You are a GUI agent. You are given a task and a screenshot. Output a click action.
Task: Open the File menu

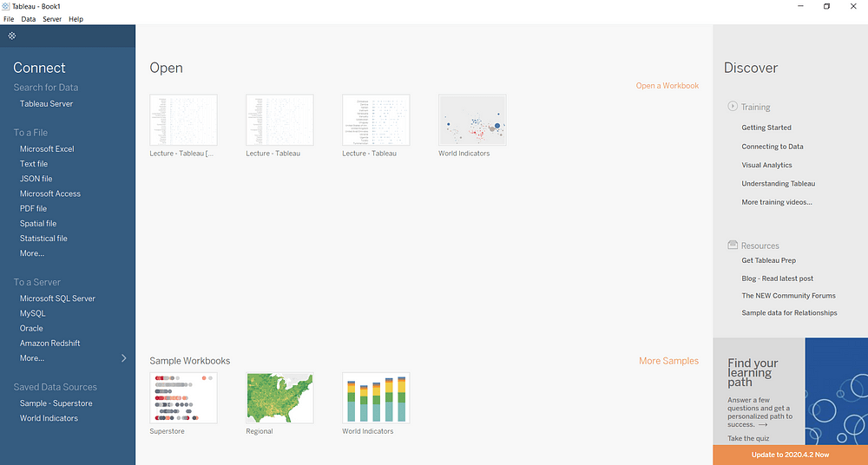click(9, 19)
